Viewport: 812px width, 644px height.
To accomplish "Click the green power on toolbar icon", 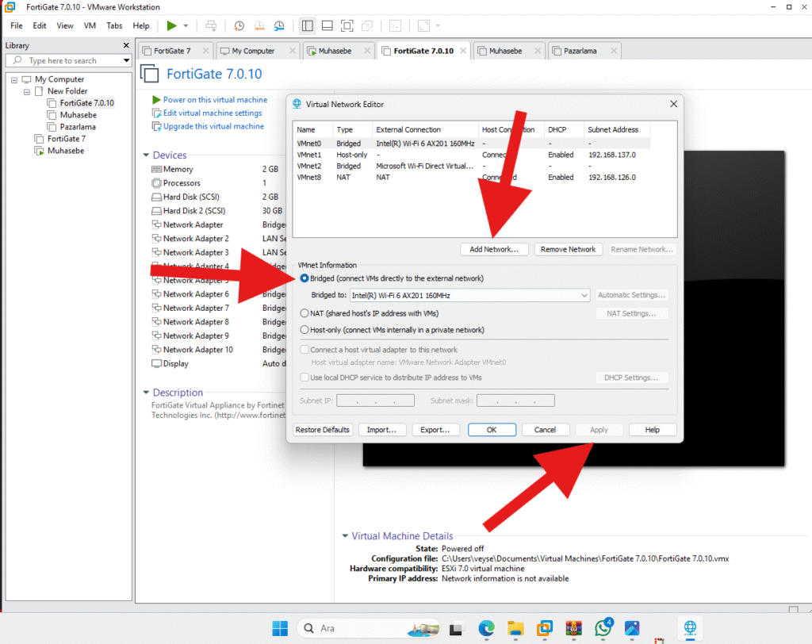I will (172, 25).
